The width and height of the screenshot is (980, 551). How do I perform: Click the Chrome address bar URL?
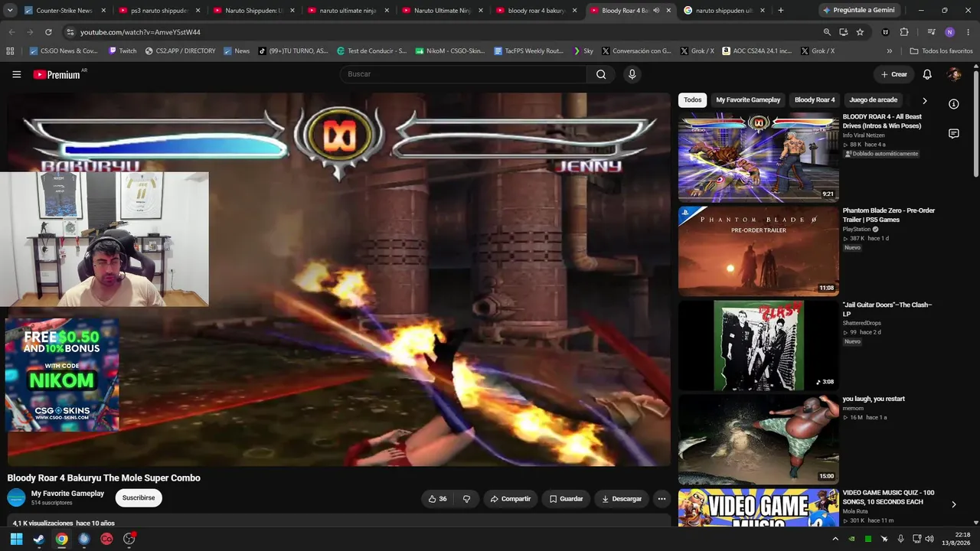click(140, 32)
